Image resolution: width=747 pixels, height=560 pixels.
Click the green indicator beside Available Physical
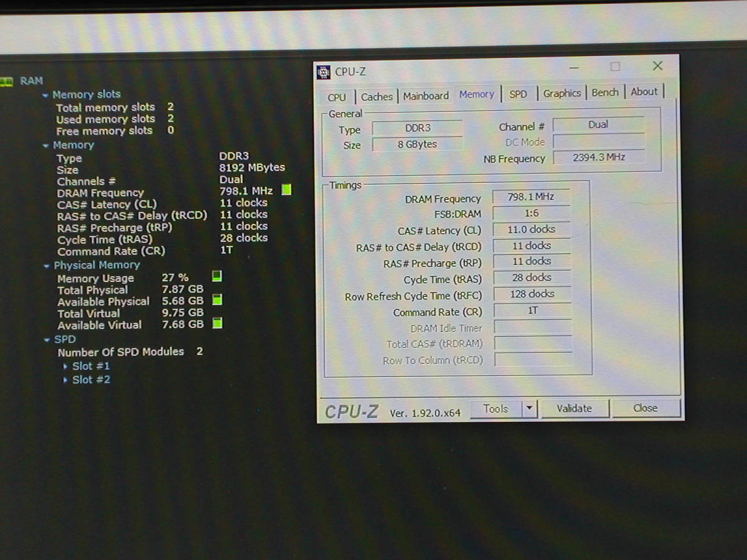point(217,300)
